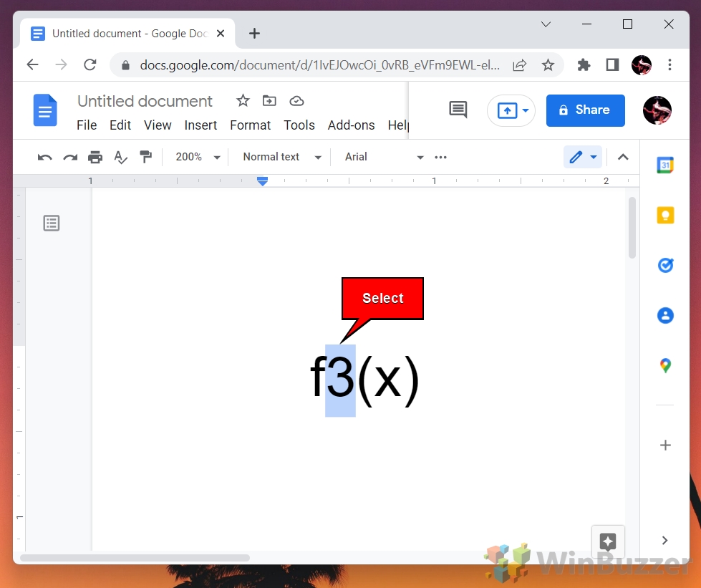Open the File menu
The image size is (701, 588).
coord(87,125)
